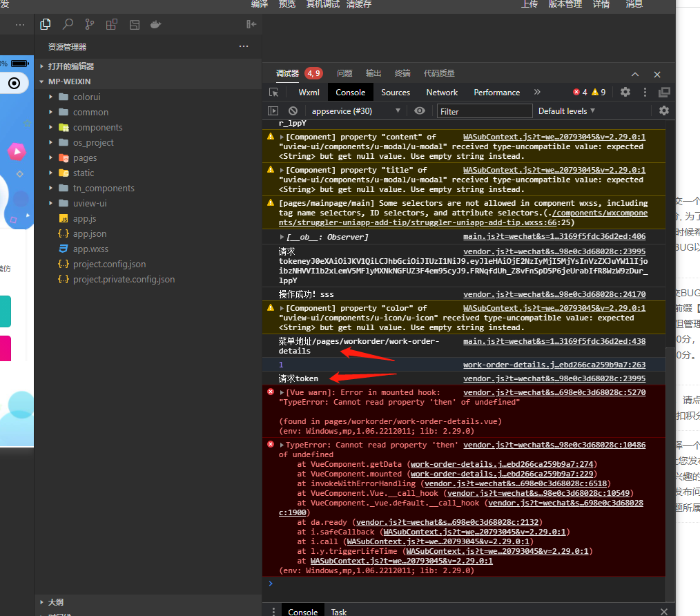Expand the Vue warn mounted hook error
Screen dimensions: 700x616
[282, 393]
